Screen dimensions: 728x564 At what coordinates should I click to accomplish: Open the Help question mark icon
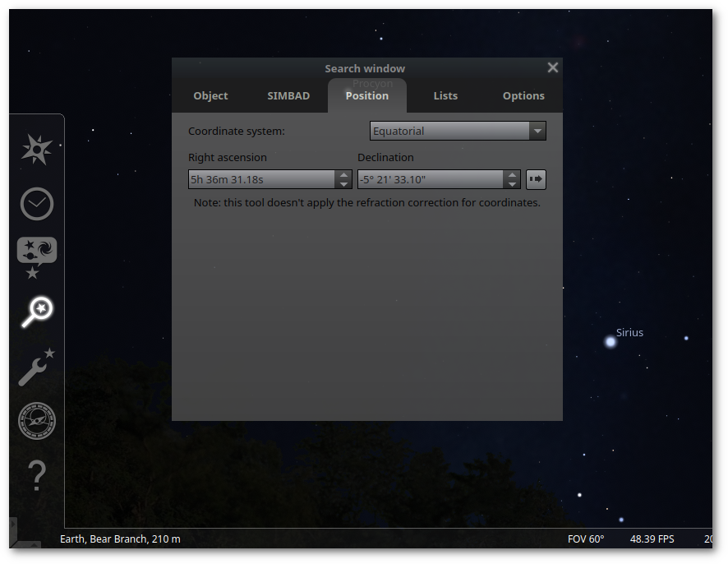37,476
